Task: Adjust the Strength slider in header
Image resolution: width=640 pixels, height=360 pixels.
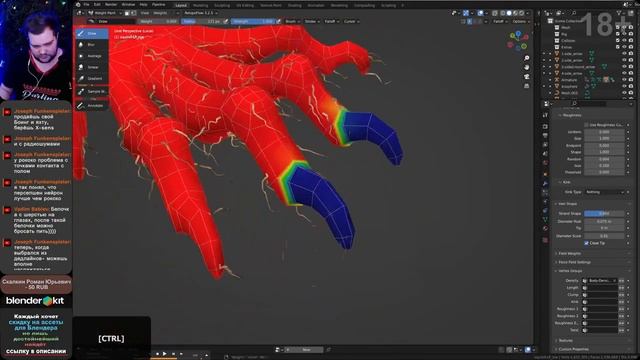Action: coord(253,21)
